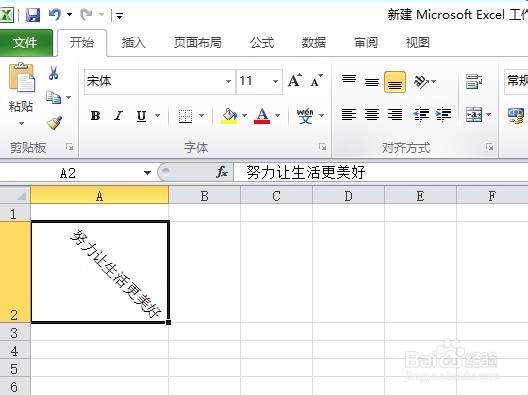This screenshot has width=528, height=395.
Task: Toggle Underline formatting
Action: point(141,116)
